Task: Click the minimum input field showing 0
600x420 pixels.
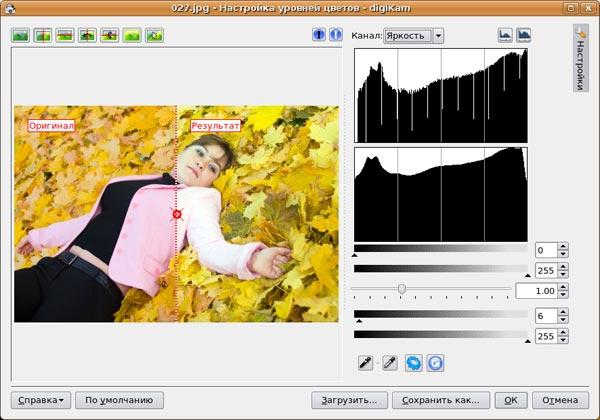Action: pos(546,250)
